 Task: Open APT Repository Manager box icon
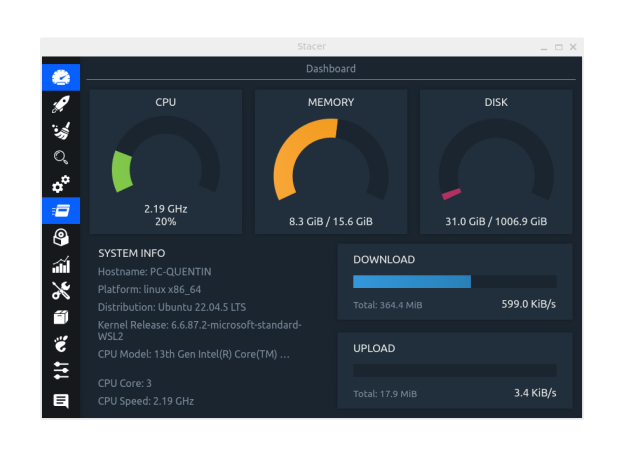pos(61,318)
